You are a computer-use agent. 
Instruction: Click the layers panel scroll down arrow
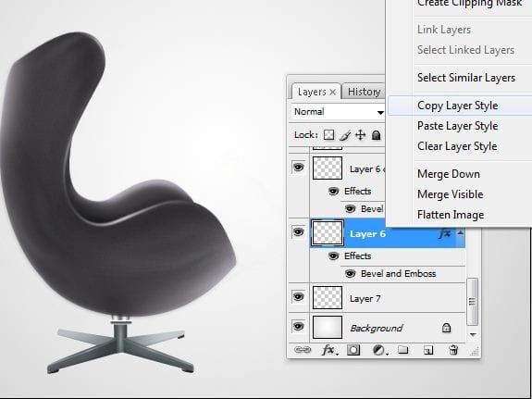tap(473, 335)
